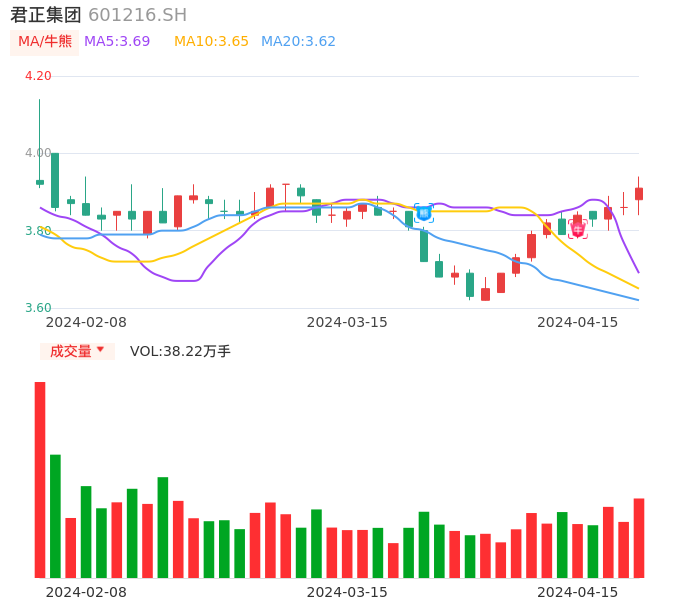Click the 4.20 price axis label

coord(38,76)
